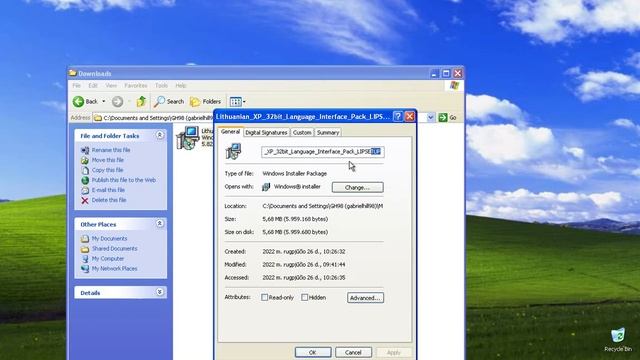The height and width of the screenshot is (360, 640).
Task: Open the View menu
Action: click(111, 86)
